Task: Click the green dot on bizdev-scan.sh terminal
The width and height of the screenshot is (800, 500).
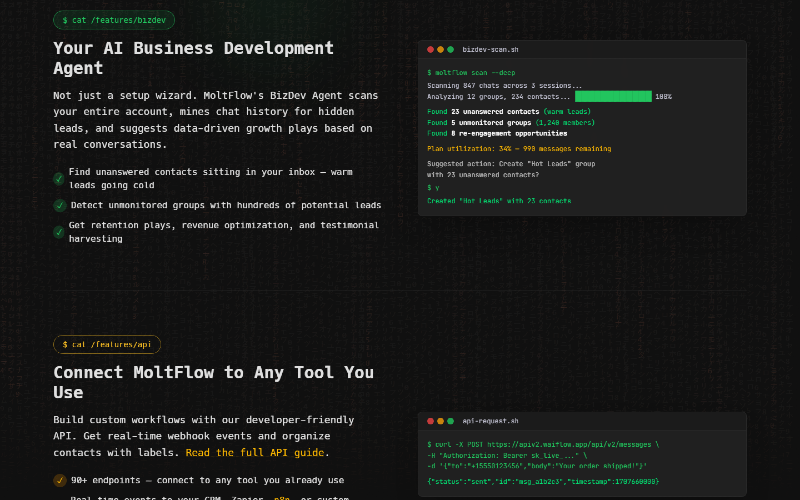Action: [x=450, y=49]
